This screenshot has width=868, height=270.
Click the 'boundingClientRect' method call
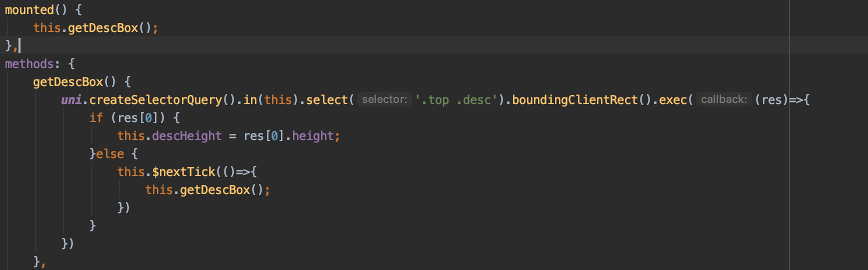click(x=574, y=100)
